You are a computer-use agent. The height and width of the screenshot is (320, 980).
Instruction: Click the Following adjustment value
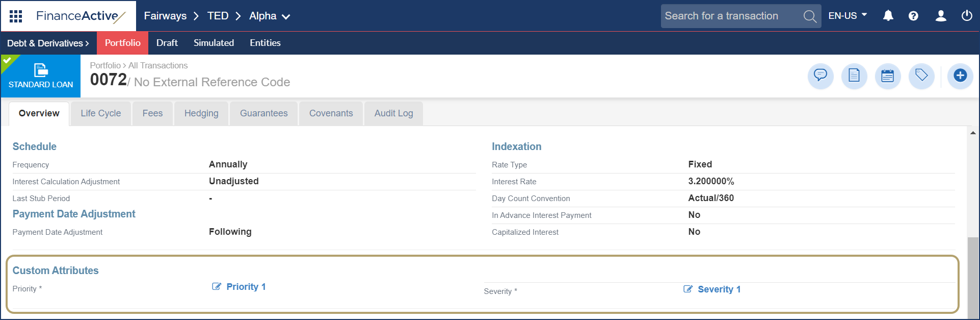click(230, 232)
